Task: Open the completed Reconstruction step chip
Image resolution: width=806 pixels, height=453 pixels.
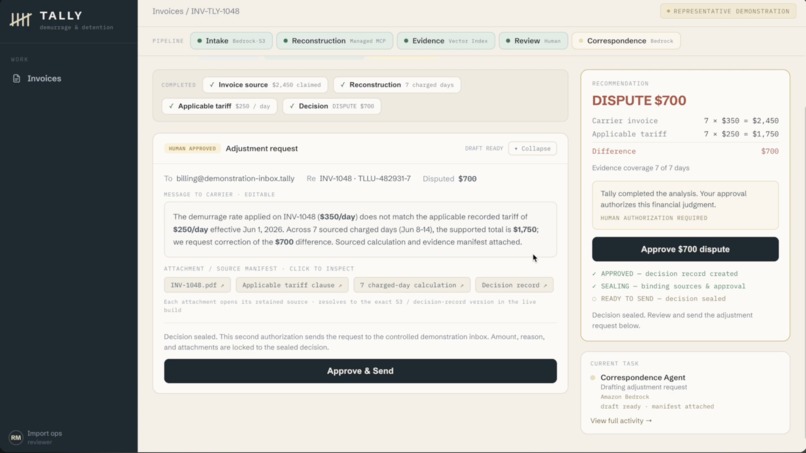Action: (x=397, y=85)
